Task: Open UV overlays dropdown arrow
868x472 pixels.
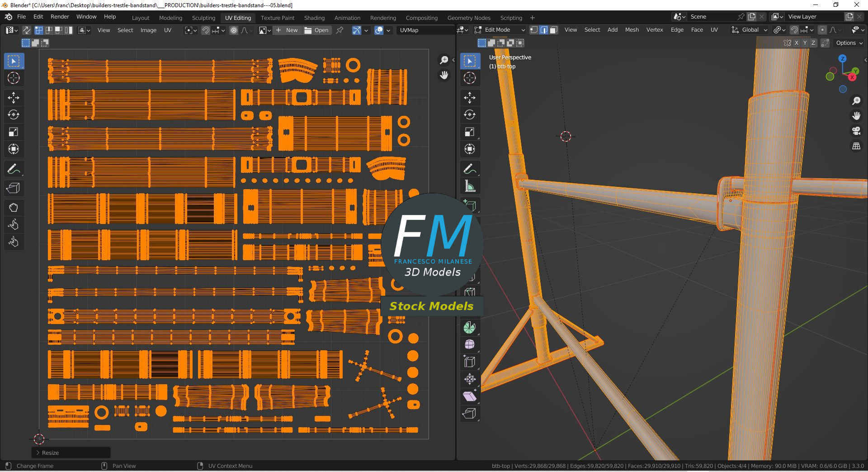Action: pos(388,30)
